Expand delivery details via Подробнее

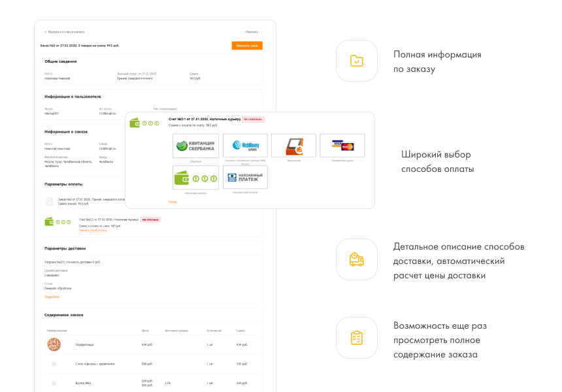[x=52, y=297]
